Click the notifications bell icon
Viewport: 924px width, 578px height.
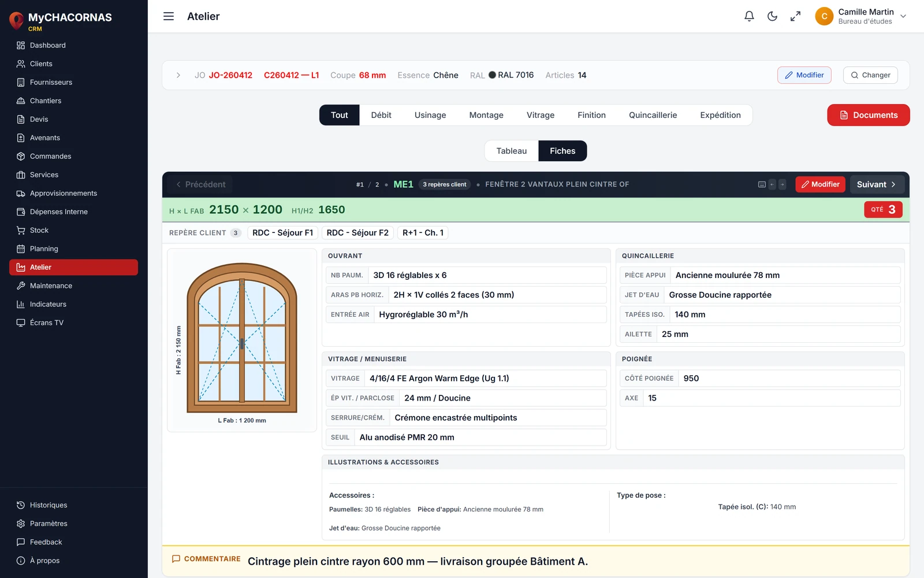point(749,16)
